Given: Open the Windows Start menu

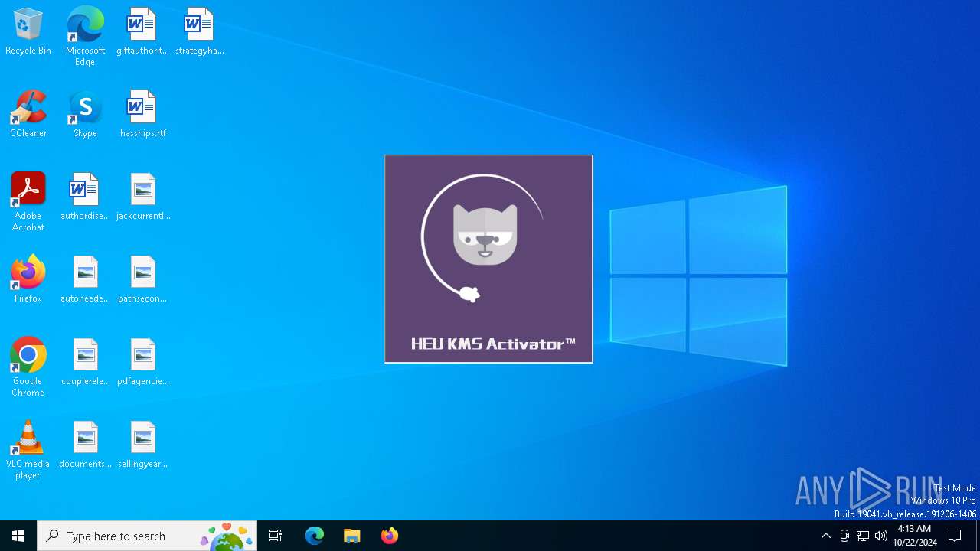Looking at the screenshot, I should pos(18,536).
